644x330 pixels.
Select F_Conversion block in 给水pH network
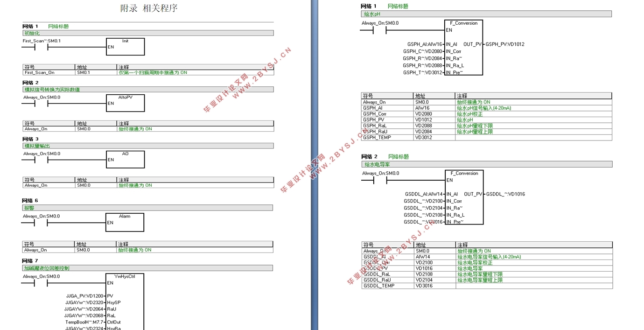pyautogui.click(x=463, y=48)
